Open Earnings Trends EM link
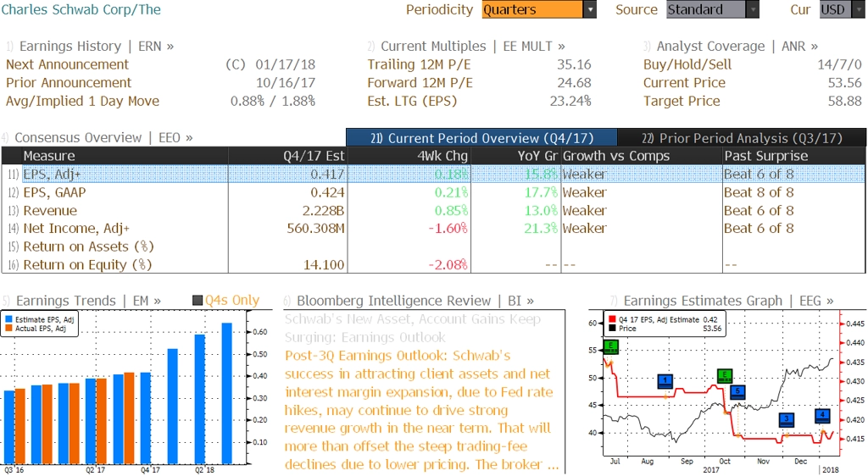 coord(88,300)
